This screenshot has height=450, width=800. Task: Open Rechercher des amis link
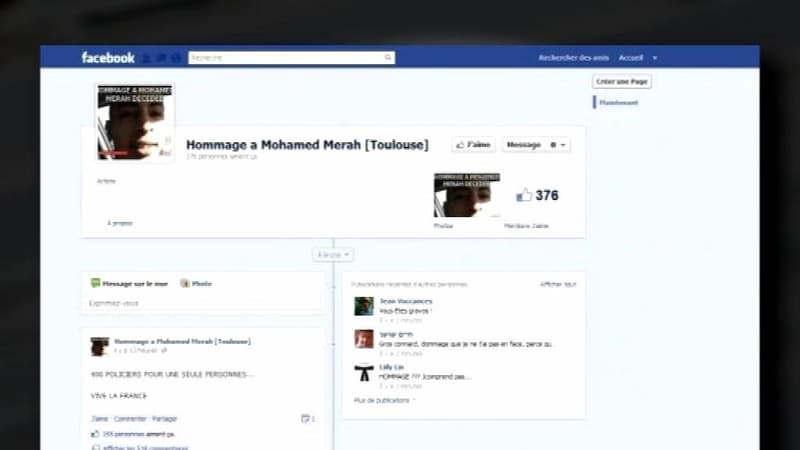click(x=573, y=58)
